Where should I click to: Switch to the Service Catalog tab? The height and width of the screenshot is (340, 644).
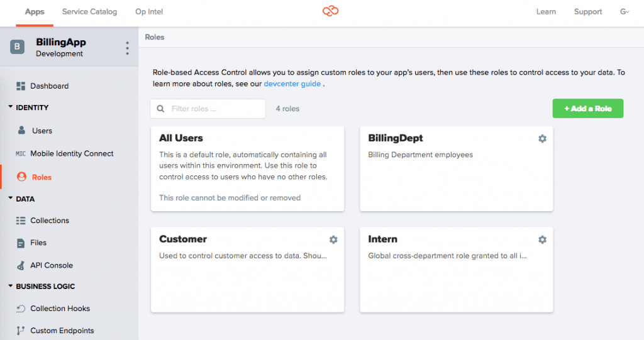coord(89,11)
